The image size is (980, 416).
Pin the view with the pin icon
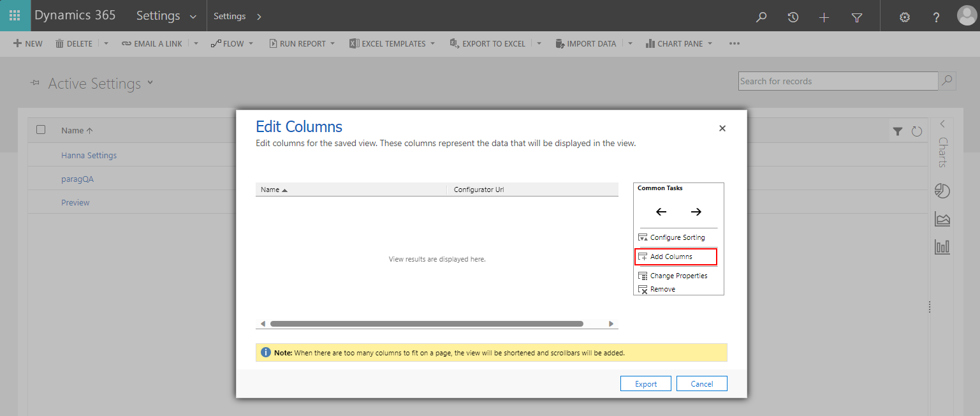(35, 84)
